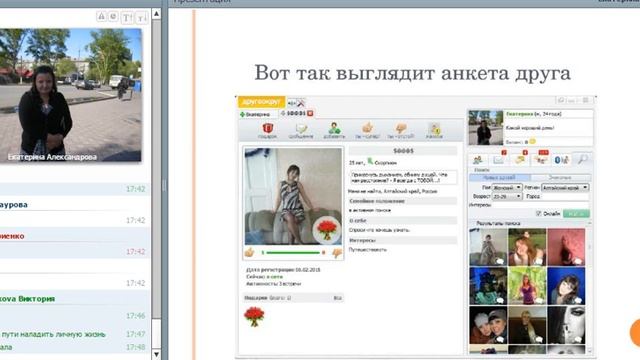Select the chat participant name ending in 'аурова'

point(14,205)
